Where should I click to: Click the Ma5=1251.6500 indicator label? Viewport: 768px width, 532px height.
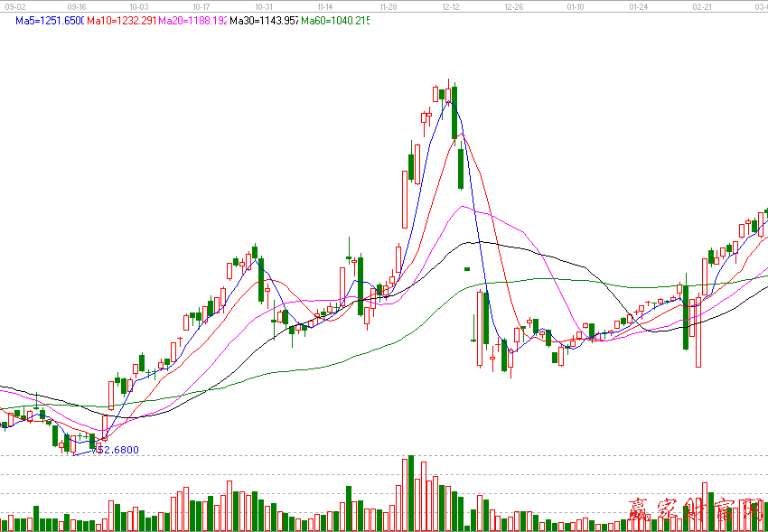(49, 21)
